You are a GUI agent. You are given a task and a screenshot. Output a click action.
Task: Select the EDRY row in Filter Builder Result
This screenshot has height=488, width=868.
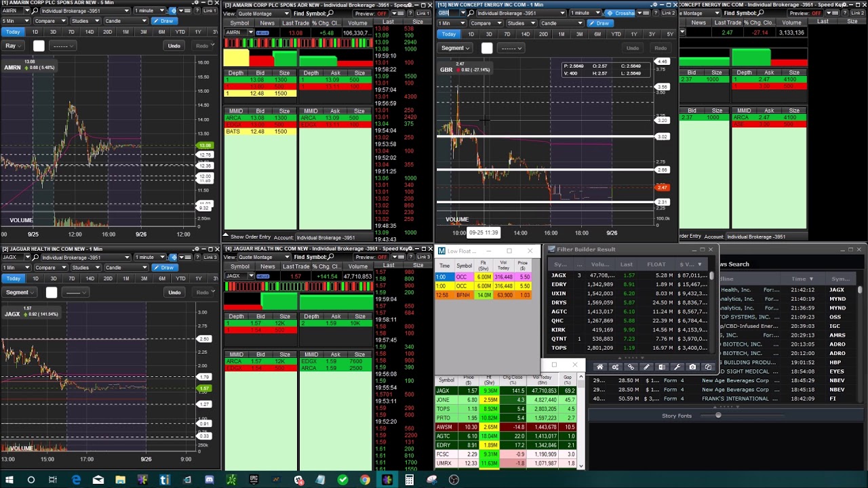[629, 284]
